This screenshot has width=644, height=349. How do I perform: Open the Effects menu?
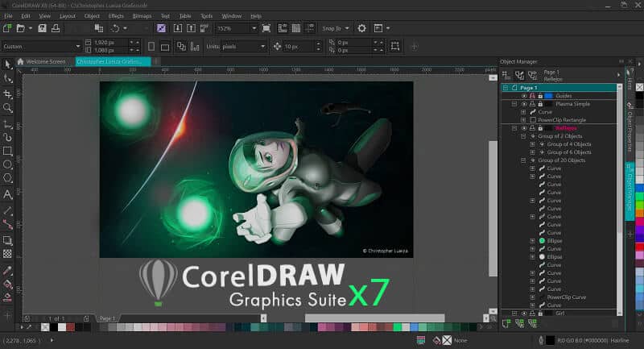coord(116,16)
